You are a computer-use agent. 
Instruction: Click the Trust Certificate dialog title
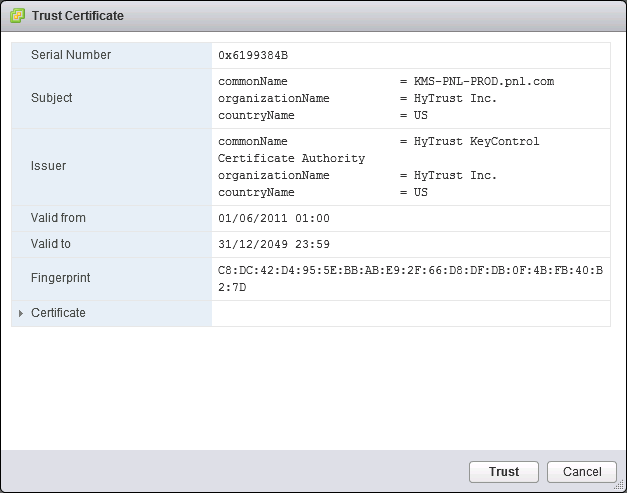point(78,16)
